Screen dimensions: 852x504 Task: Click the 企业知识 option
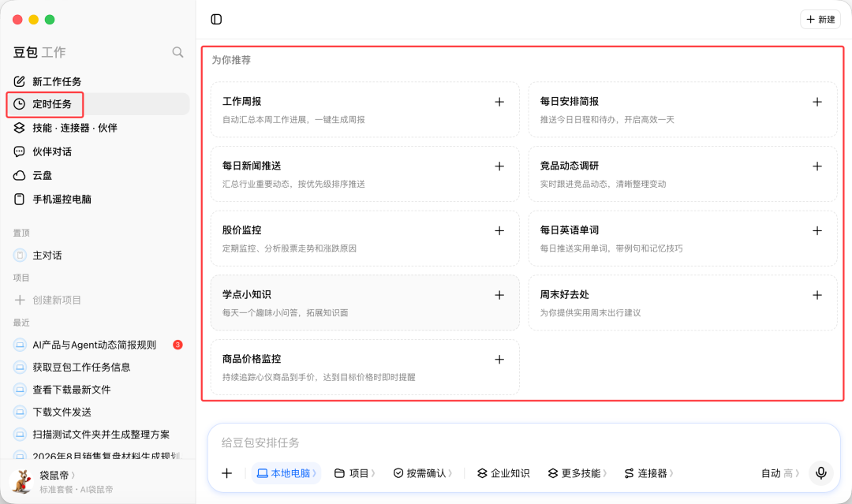click(503, 473)
